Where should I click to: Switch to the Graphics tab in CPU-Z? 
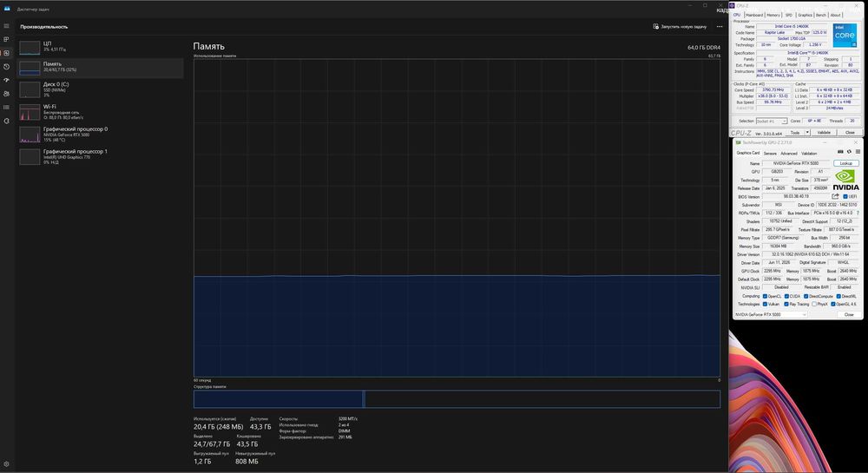805,15
